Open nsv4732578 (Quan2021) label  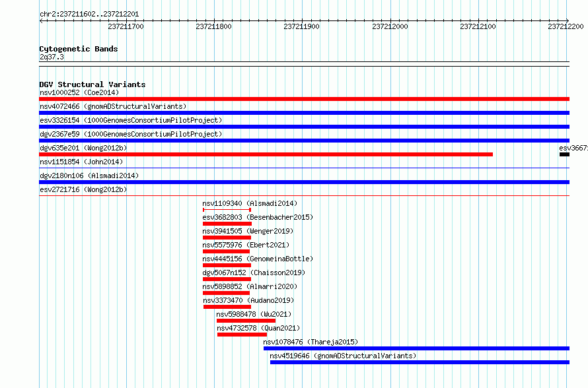(x=259, y=328)
